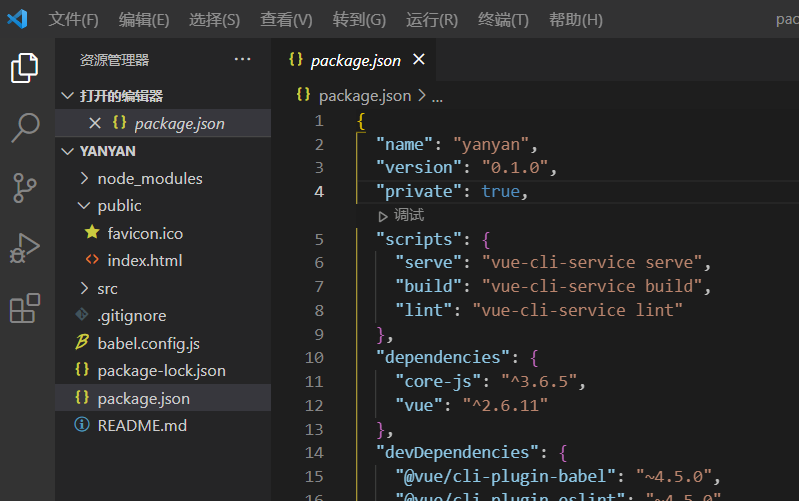Click the VS Code logo icon

(x=17, y=19)
